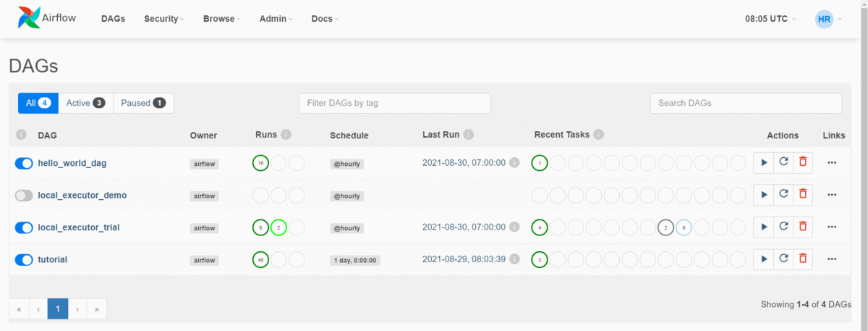Open links menu for hello_world_dag
868x331 pixels.
click(x=832, y=163)
